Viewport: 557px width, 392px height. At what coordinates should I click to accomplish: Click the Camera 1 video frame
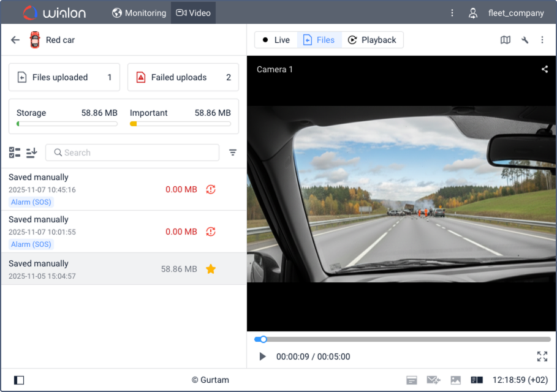[x=401, y=194]
